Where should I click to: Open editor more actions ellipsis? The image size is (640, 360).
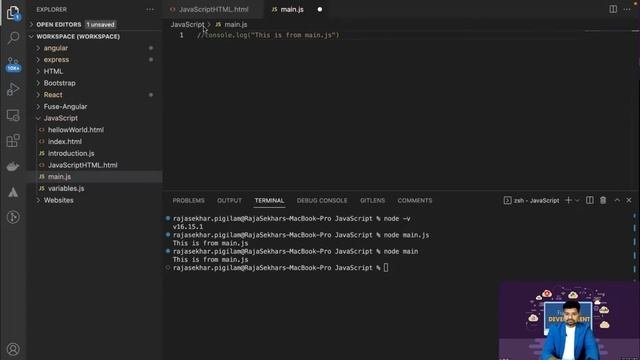[627, 9]
